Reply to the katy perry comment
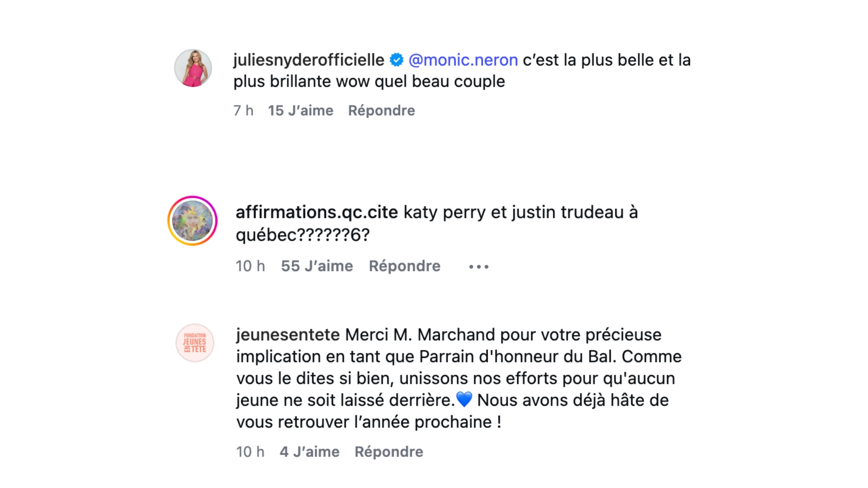 coord(404,266)
